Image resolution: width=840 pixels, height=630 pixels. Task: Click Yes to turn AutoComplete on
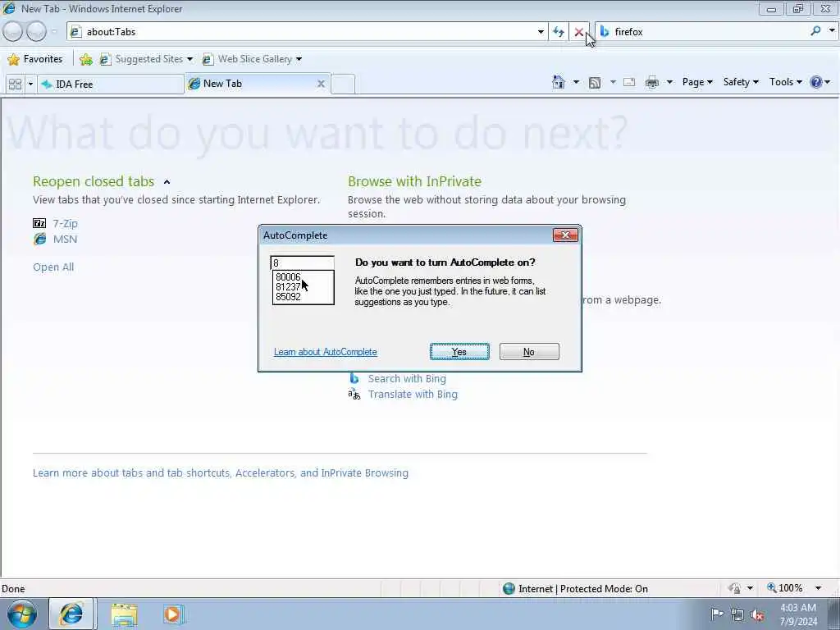pyautogui.click(x=459, y=351)
